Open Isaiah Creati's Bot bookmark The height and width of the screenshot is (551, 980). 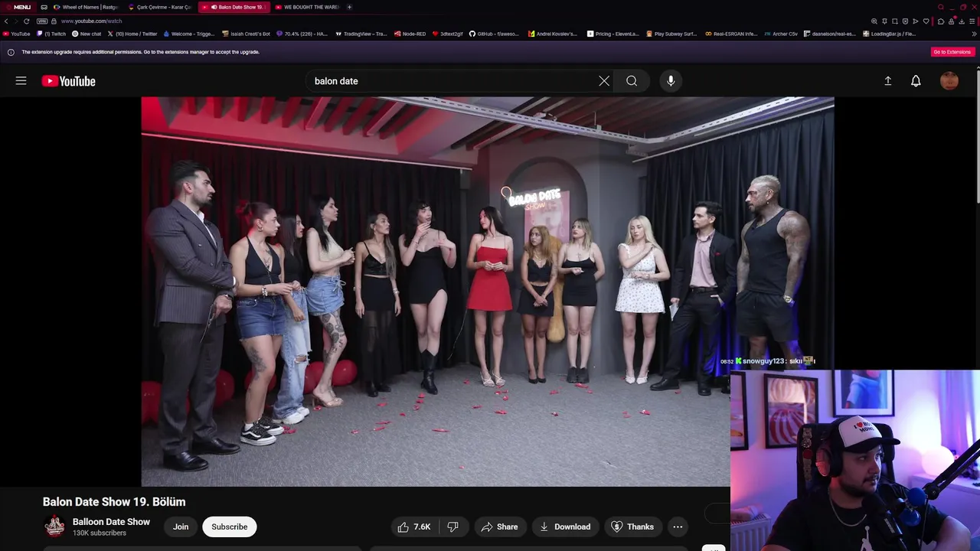[246, 34]
